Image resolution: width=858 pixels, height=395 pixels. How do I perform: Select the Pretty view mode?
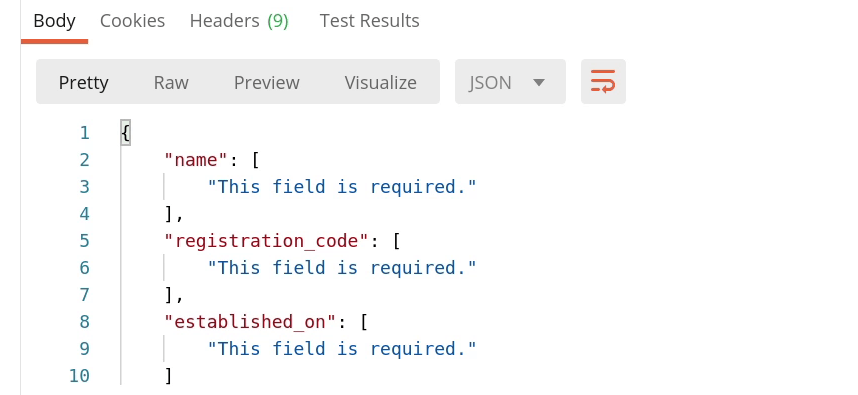(83, 83)
